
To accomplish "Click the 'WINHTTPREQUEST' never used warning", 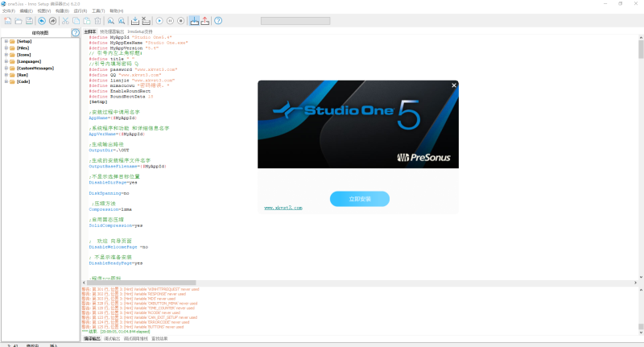I will pyautogui.click(x=140, y=289).
